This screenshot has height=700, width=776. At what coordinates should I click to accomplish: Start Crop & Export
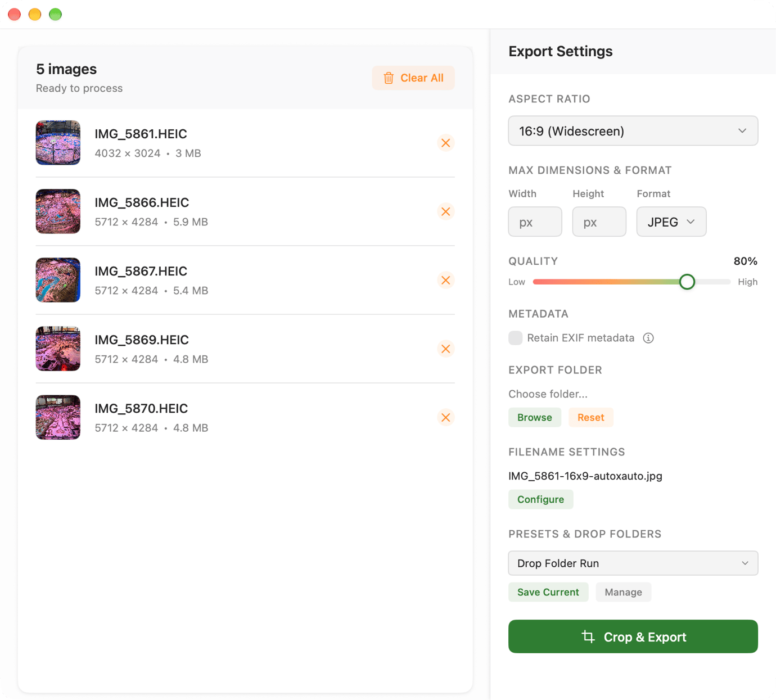pos(633,636)
